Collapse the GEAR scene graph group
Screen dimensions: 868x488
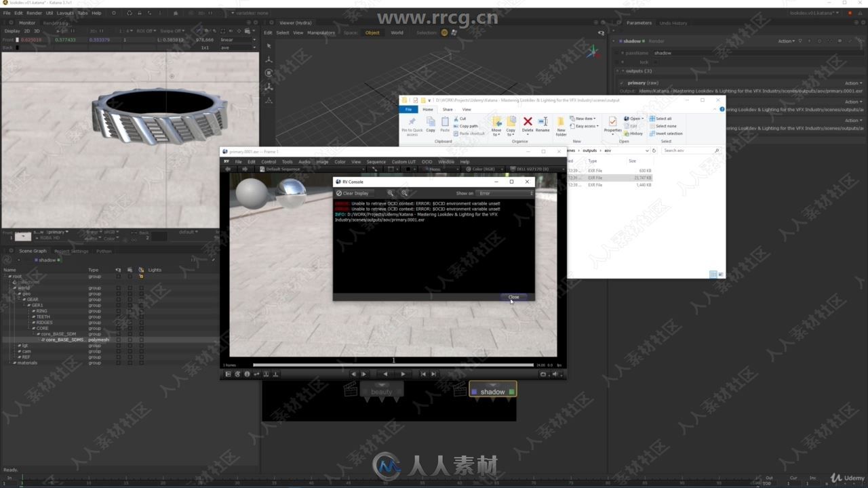24,300
